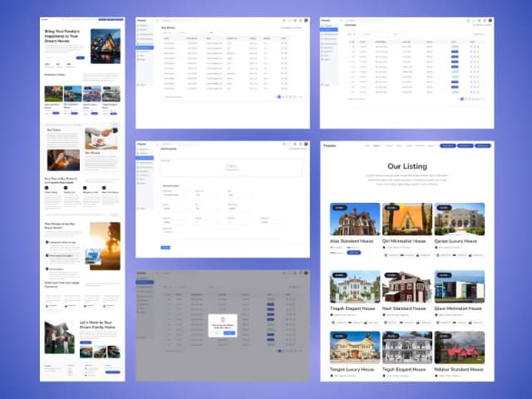532x399 pixels.
Task: Expand the Listing menu in Our Listing header
Action: click(377, 146)
